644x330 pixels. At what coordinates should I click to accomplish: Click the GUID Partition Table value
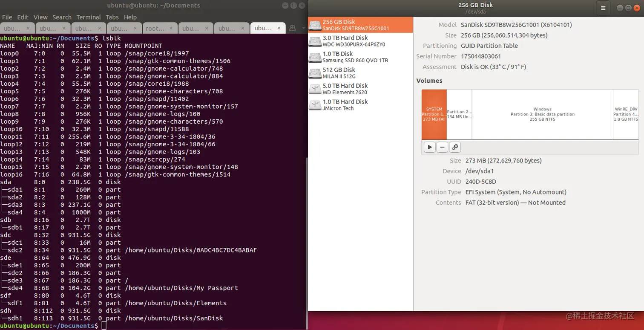pyautogui.click(x=489, y=46)
